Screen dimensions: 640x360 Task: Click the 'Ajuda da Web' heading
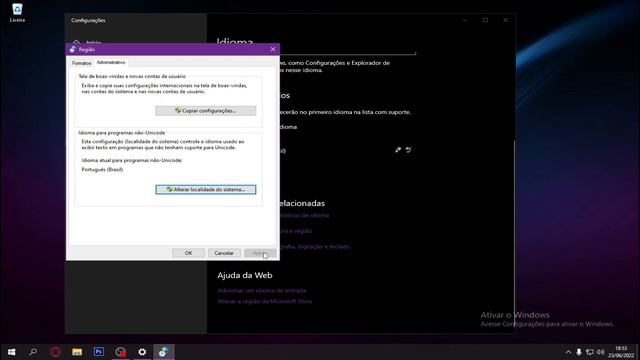pos(245,275)
